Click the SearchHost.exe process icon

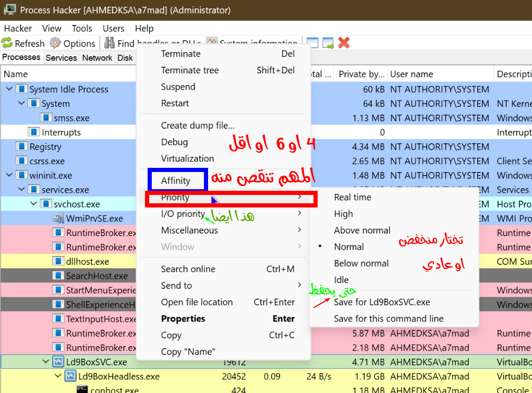click(x=58, y=276)
